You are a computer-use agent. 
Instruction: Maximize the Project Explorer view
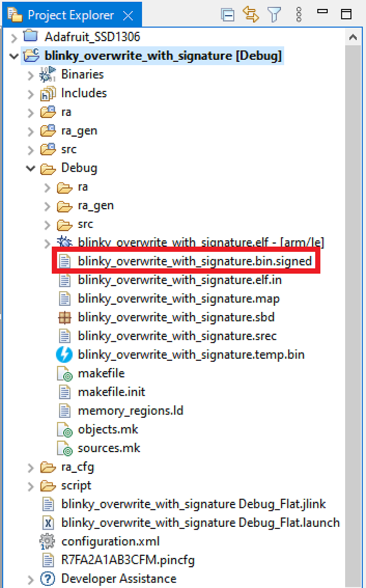[x=346, y=14]
